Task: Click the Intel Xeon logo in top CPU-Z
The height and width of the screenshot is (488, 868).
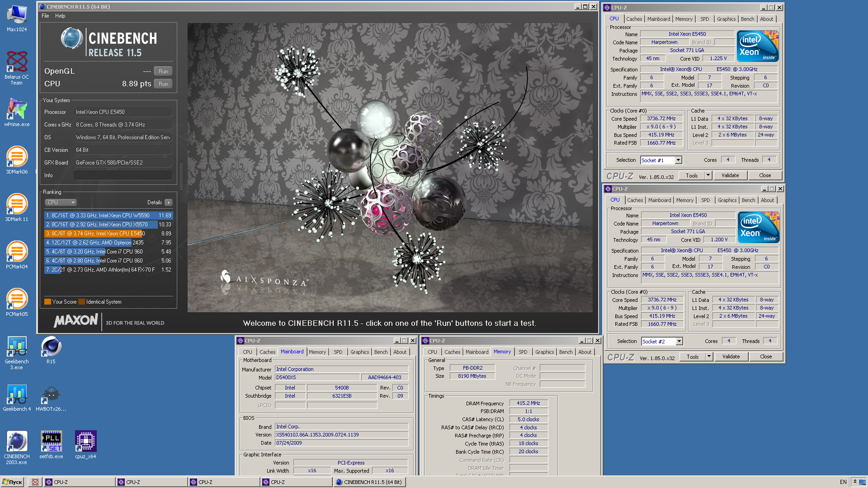Action: (x=758, y=47)
